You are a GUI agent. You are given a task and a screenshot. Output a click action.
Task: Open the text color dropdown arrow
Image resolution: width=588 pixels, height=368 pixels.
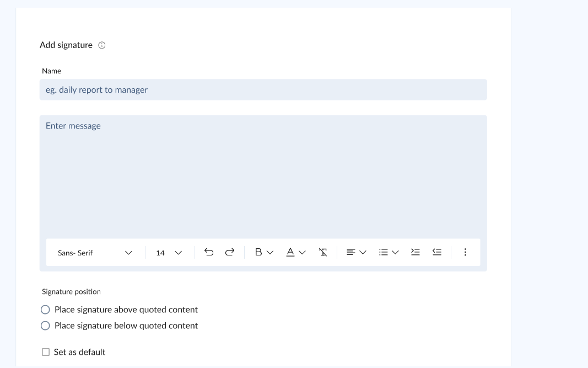(x=302, y=253)
